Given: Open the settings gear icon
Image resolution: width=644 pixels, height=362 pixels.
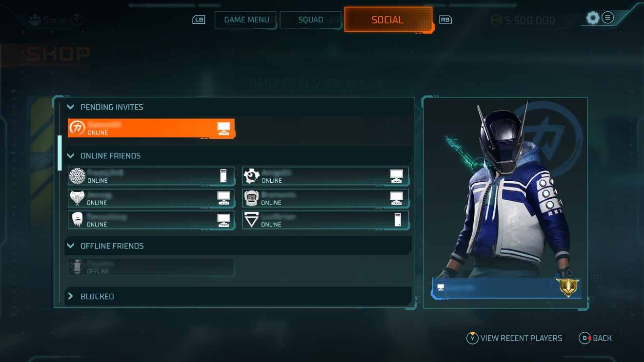Looking at the screenshot, I should tap(592, 19).
